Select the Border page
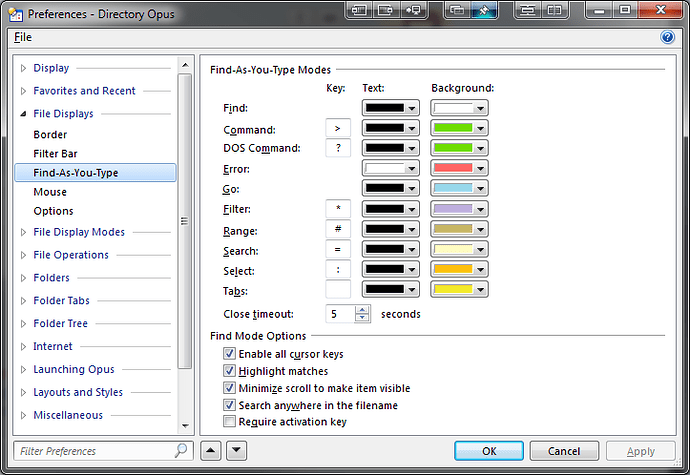The image size is (690, 475). (50, 135)
